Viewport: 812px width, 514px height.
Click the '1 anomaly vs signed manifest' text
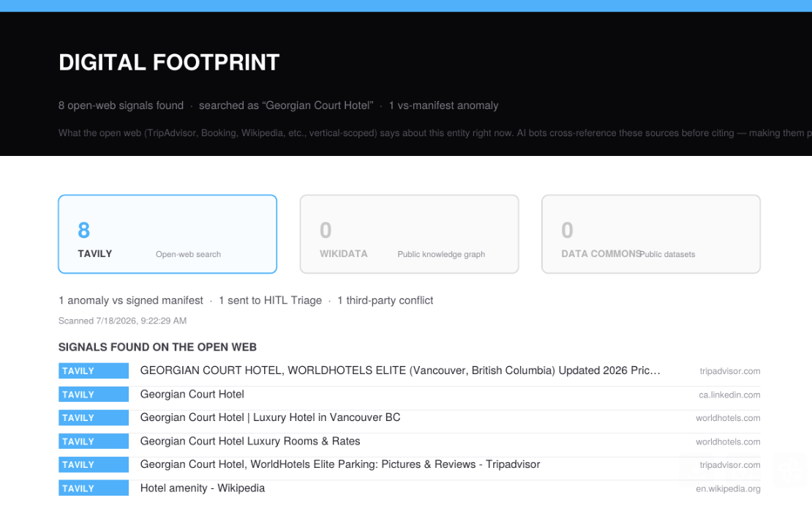coord(130,300)
